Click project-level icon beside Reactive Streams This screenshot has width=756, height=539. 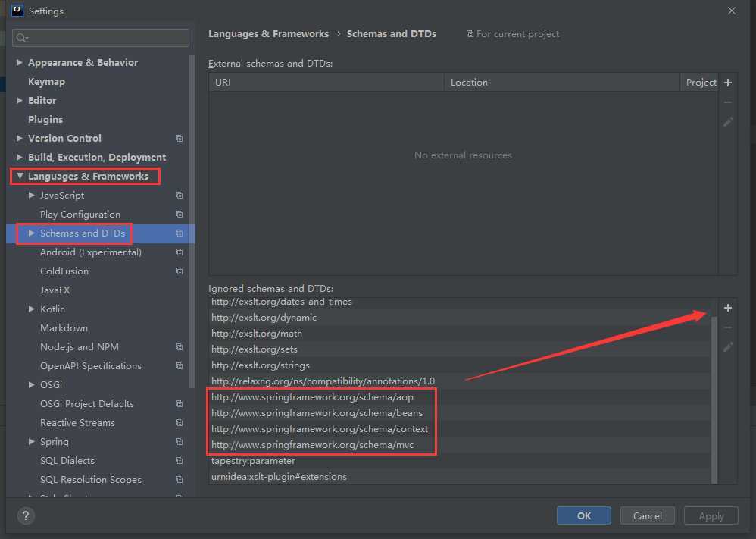pyautogui.click(x=179, y=423)
